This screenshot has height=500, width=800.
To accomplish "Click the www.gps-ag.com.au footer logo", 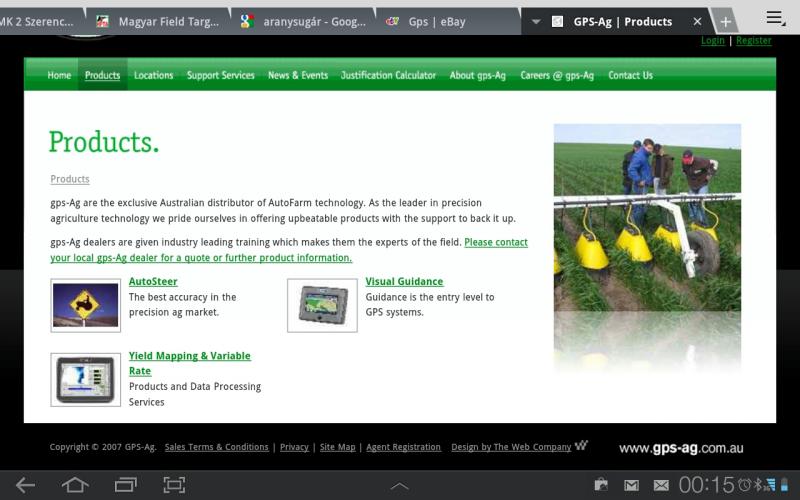I will pos(681,448).
